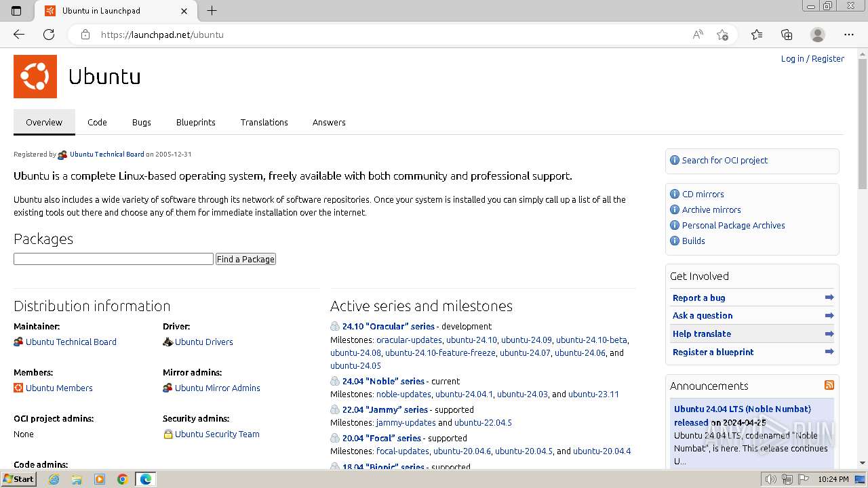Click the series icon next to 22.04 Jammy
The height and width of the screenshot is (488, 868).
[x=335, y=409]
